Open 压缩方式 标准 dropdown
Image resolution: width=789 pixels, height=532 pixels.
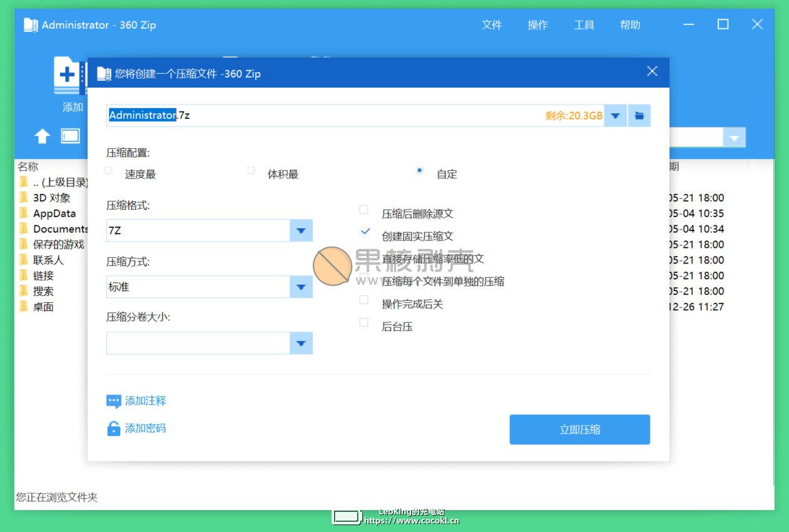coord(301,287)
